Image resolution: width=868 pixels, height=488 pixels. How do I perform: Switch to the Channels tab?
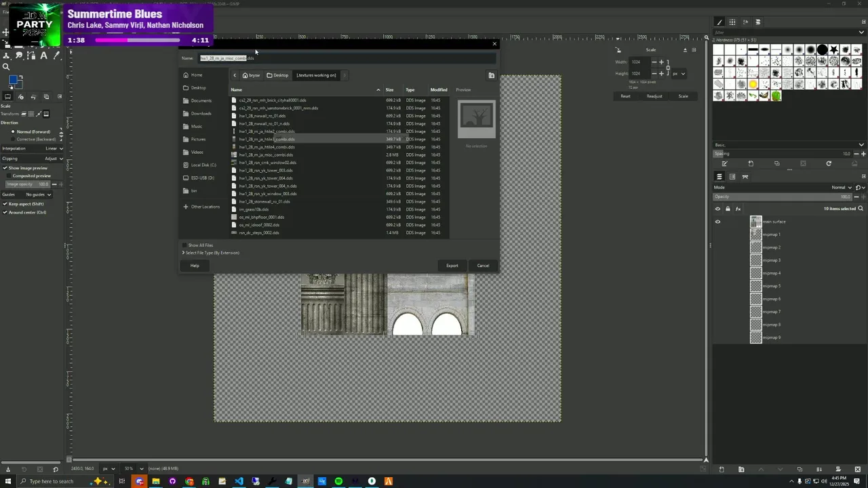[x=732, y=177]
